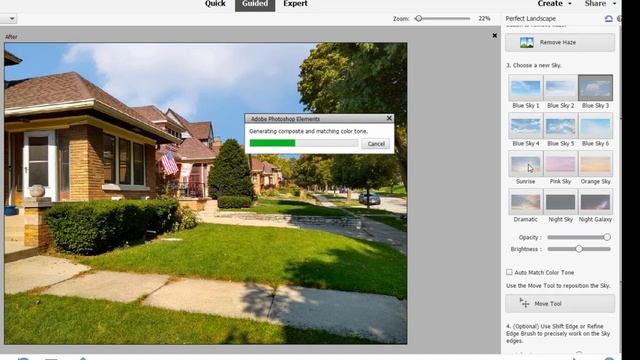640x360 pixels.
Task: Click the After preview landscape image
Action: click(x=206, y=193)
